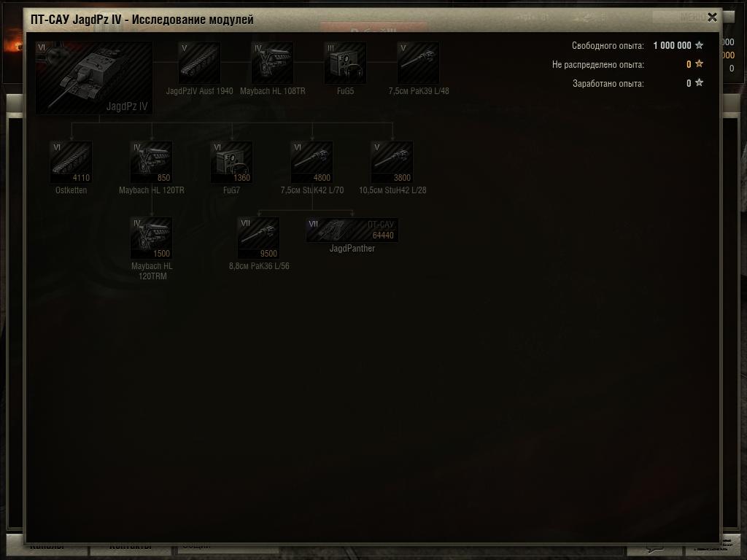The image size is (747, 560).
Task: Research the Ostketten tracks module
Action: pyautogui.click(x=71, y=162)
